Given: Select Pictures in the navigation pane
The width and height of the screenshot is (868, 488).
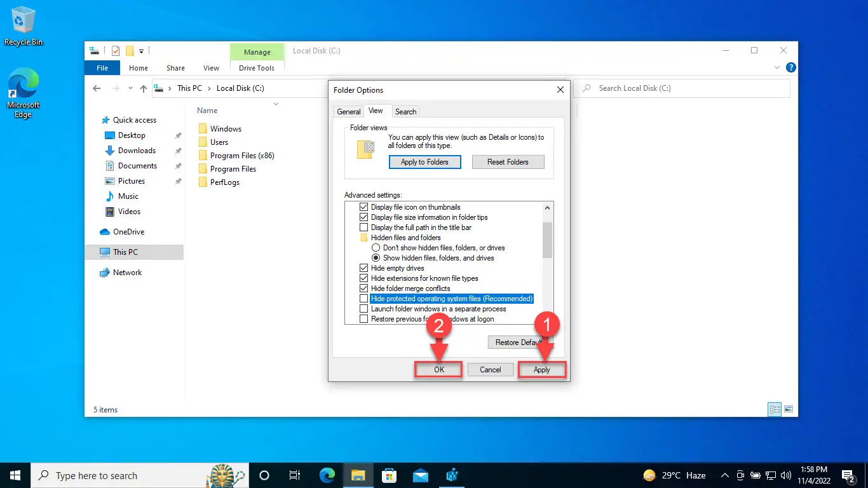Looking at the screenshot, I should pos(132,181).
